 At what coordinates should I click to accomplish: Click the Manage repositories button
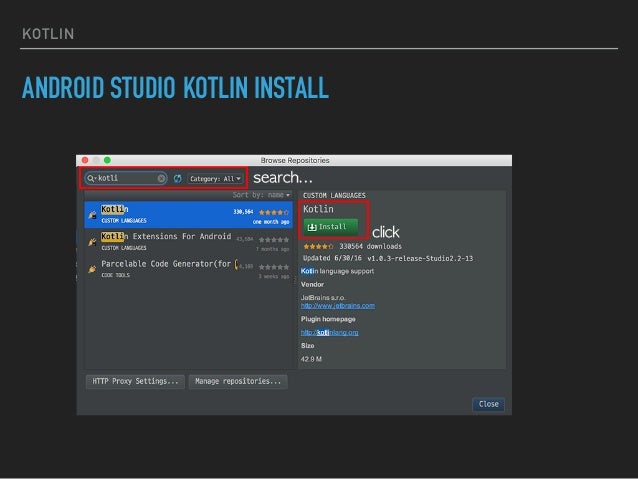[x=239, y=381]
